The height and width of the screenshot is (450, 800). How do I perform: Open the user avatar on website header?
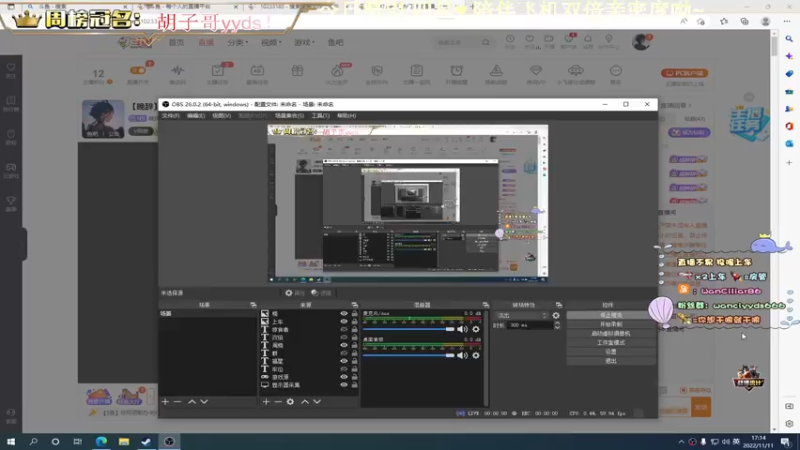point(640,42)
